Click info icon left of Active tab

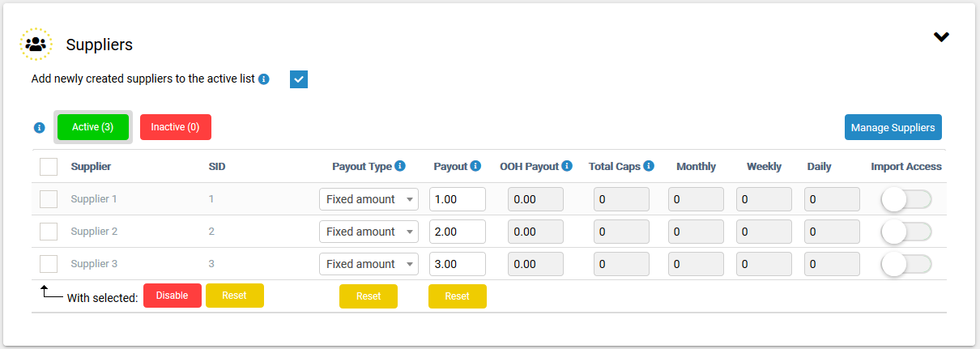pyautogui.click(x=40, y=128)
